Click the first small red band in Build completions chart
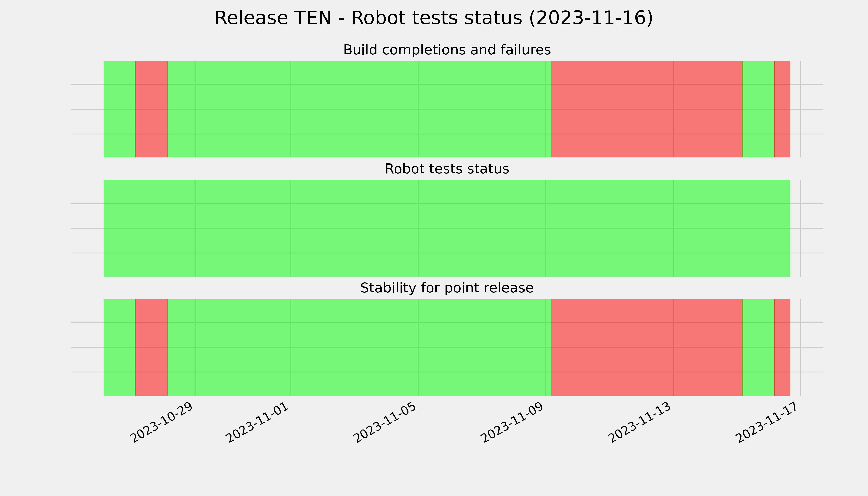The height and width of the screenshot is (496, 868). [x=152, y=109]
